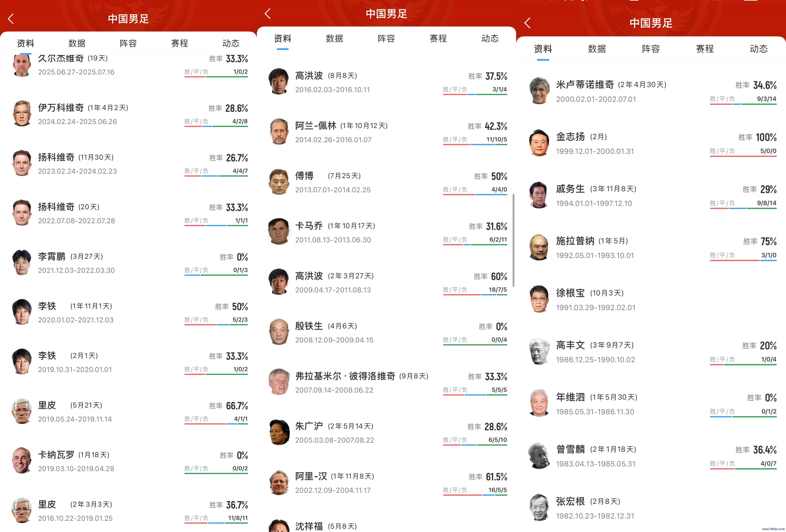
Task: Tap back arrow in middle panel header
Action: tap(268, 14)
